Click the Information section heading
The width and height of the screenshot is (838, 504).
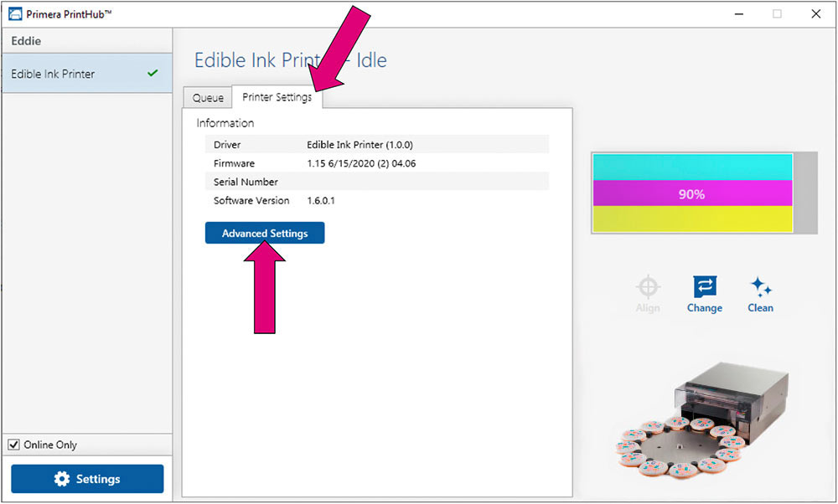(x=225, y=123)
